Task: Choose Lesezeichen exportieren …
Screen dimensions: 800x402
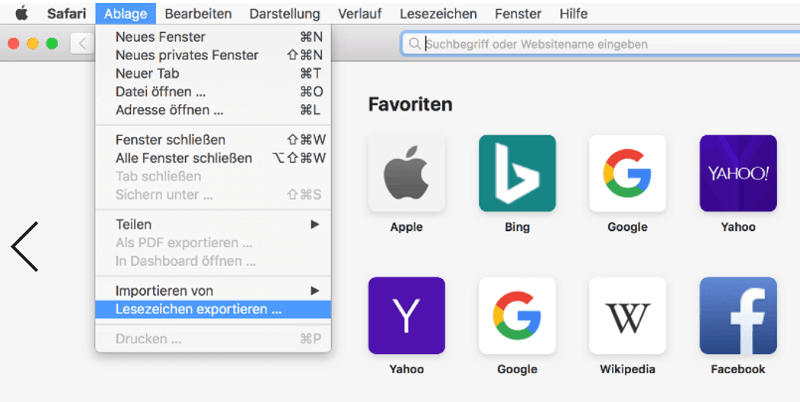Action: pyautogui.click(x=213, y=309)
